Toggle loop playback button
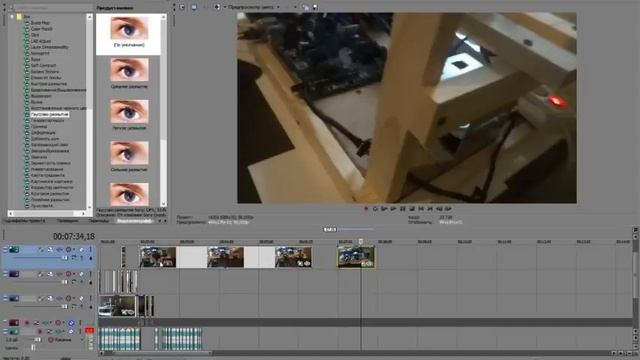This screenshot has width=640, height=360. (375, 209)
